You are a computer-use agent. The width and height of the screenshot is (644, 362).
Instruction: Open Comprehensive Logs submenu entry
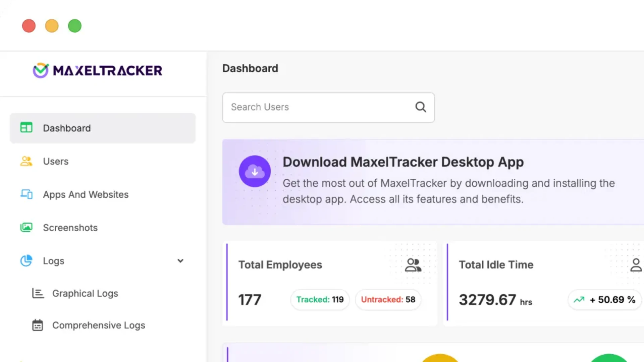coord(99,325)
